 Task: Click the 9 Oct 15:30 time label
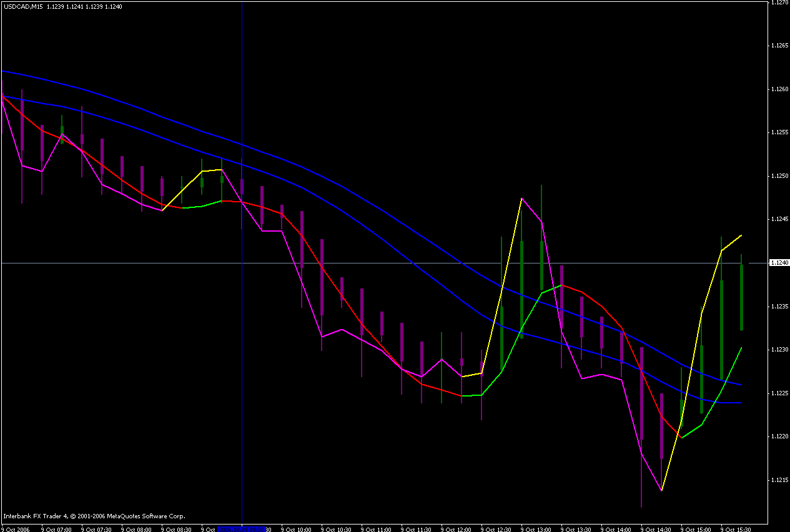(736, 529)
